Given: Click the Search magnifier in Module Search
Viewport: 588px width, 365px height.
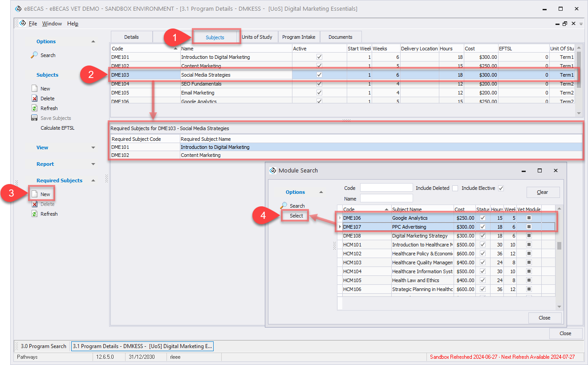Looking at the screenshot, I should [x=284, y=205].
